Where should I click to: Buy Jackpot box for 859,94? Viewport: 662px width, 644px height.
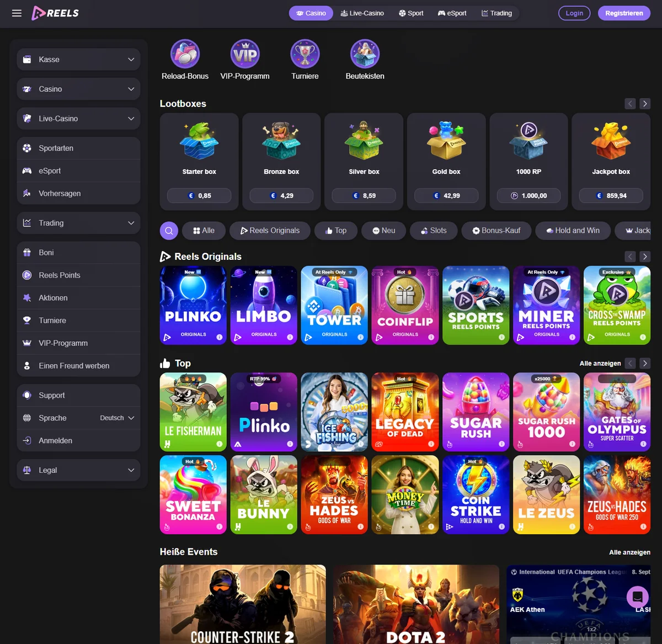[611, 195]
